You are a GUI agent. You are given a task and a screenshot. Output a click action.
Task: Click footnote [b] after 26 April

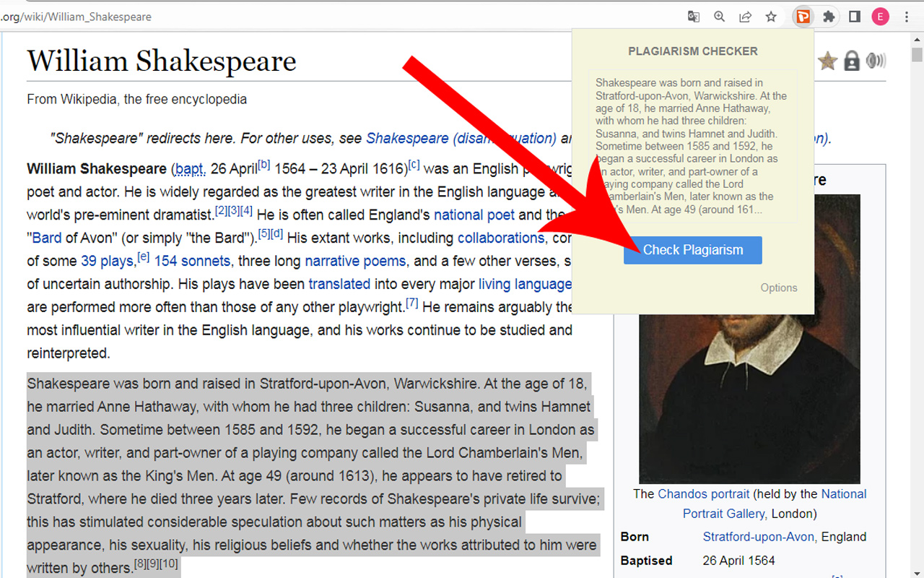264,164
